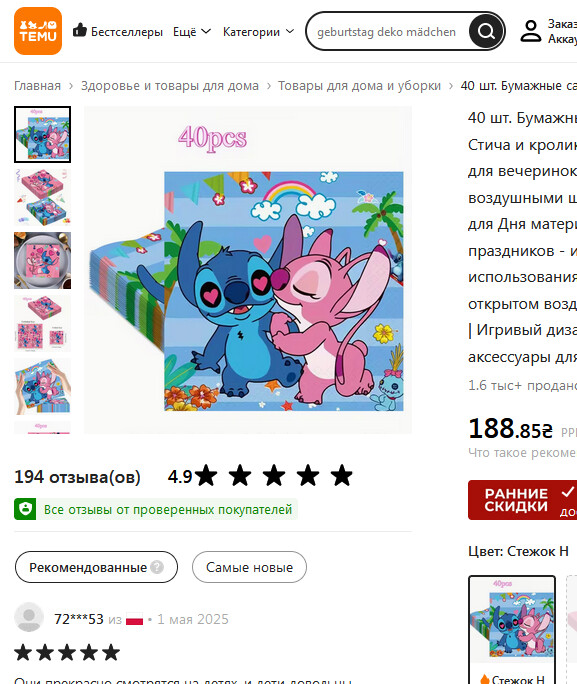577x684 pixels.
Task: Click the Poland flag icon in review
Action: point(134,619)
